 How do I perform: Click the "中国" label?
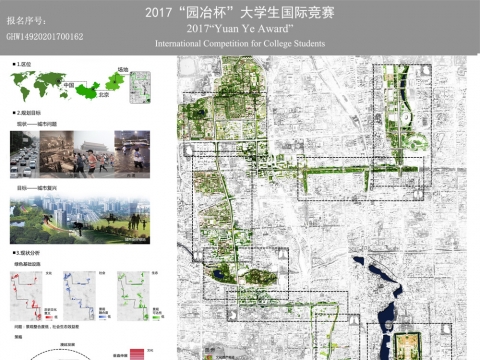pos(69,85)
